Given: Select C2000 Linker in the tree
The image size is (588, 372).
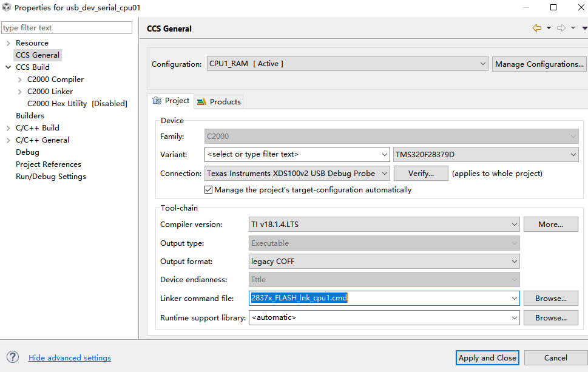Looking at the screenshot, I should pyautogui.click(x=50, y=92).
